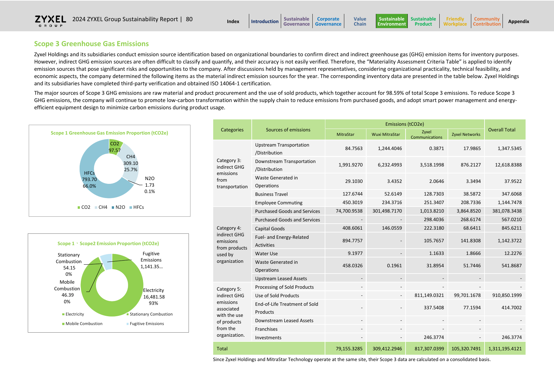Click the Scope 1 Greenhouse Gas Emission Proportion title

click(x=109, y=133)
